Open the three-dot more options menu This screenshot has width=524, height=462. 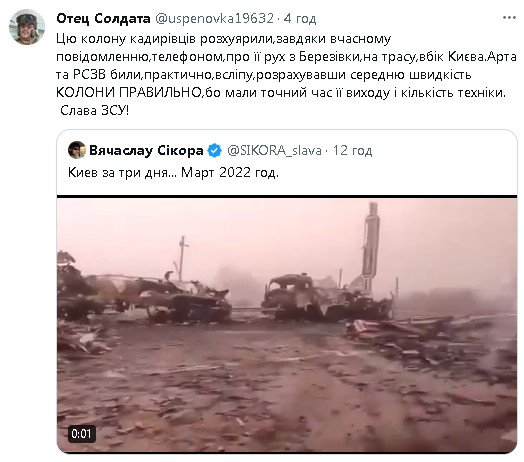coord(509,18)
